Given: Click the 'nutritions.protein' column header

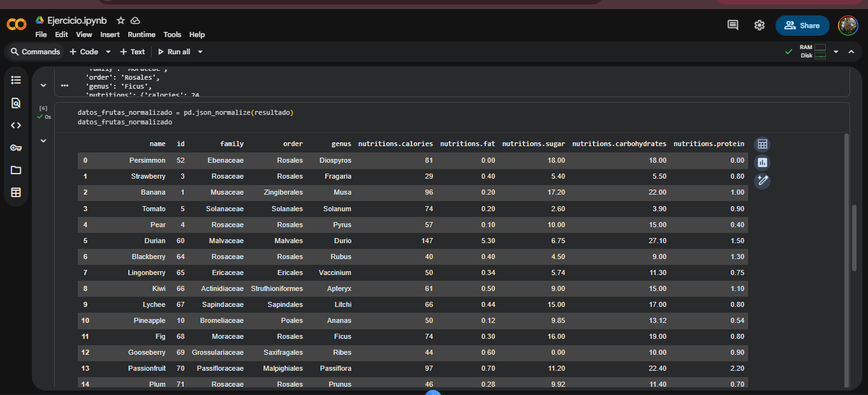Looking at the screenshot, I should (x=709, y=144).
